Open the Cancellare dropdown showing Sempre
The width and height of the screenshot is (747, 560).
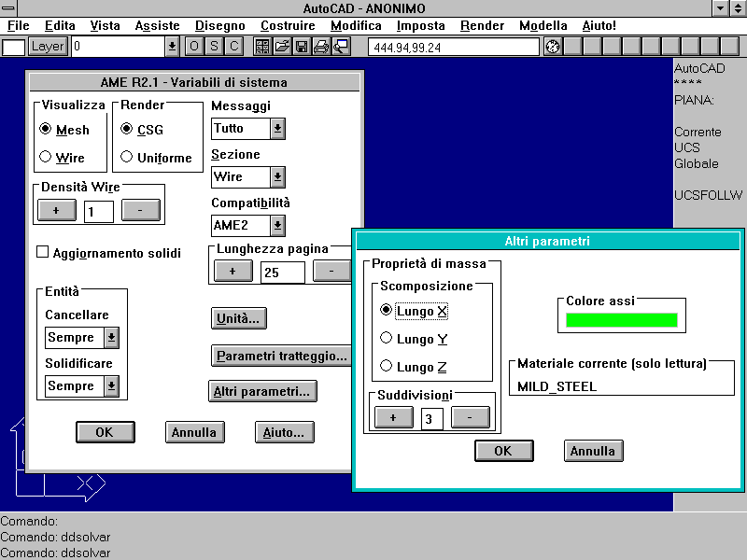[111, 338]
